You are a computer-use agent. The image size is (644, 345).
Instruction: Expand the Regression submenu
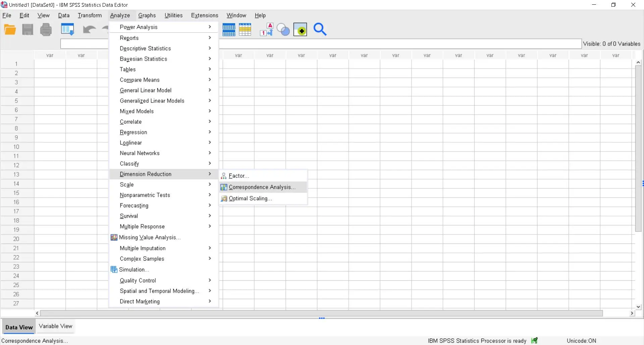coord(133,132)
